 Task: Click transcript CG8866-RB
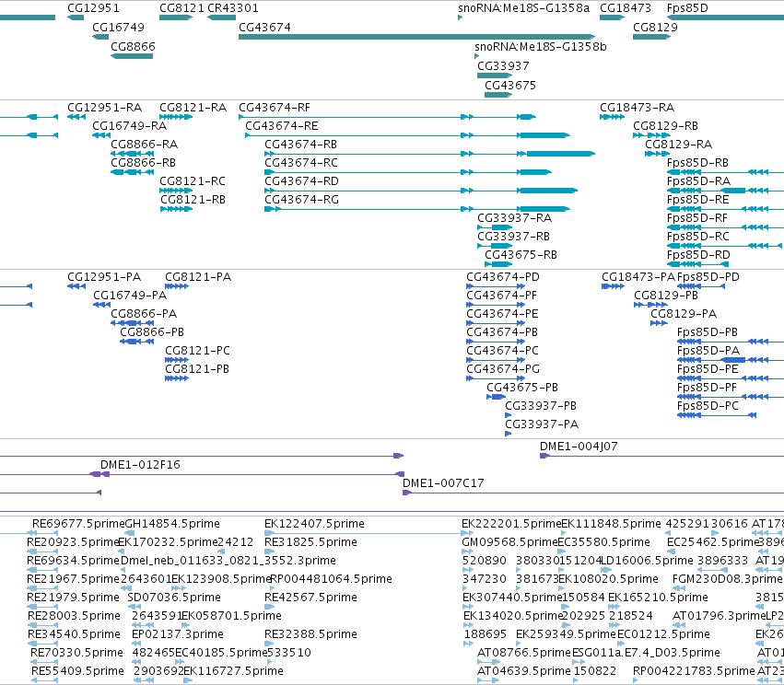tap(143, 163)
